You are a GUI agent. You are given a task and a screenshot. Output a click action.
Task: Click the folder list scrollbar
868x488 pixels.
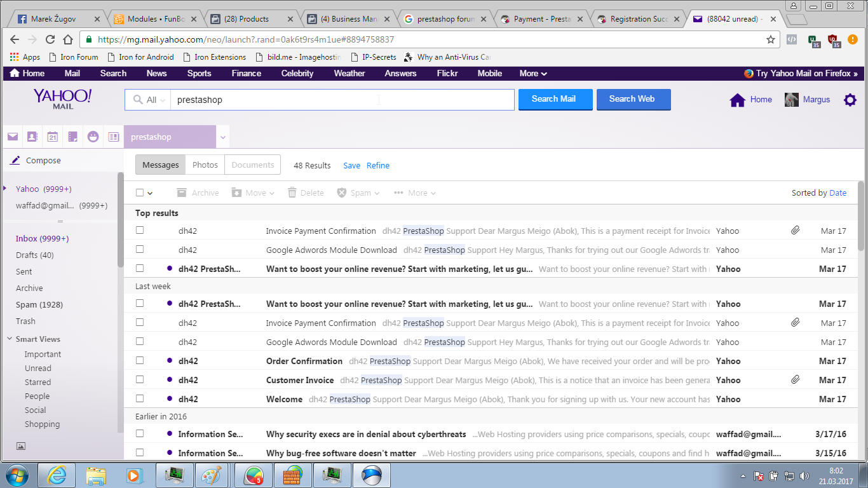point(121,220)
